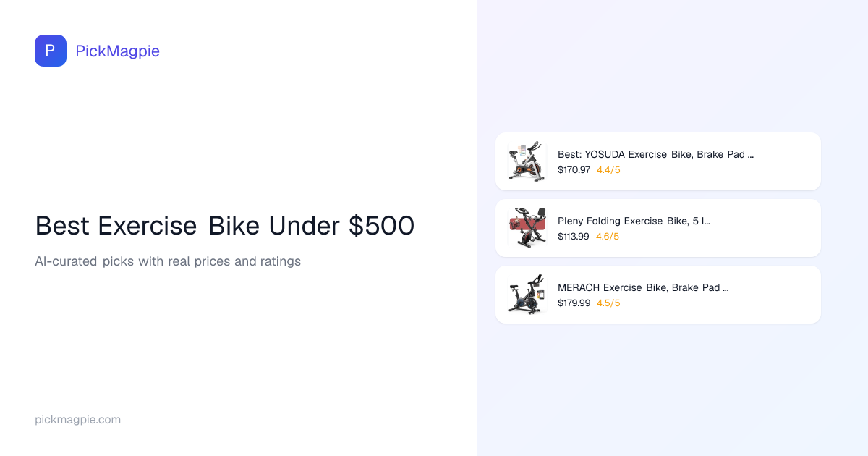Open the pickmagpie.com footer link
Viewport: 868px width, 456px height.
point(77,420)
